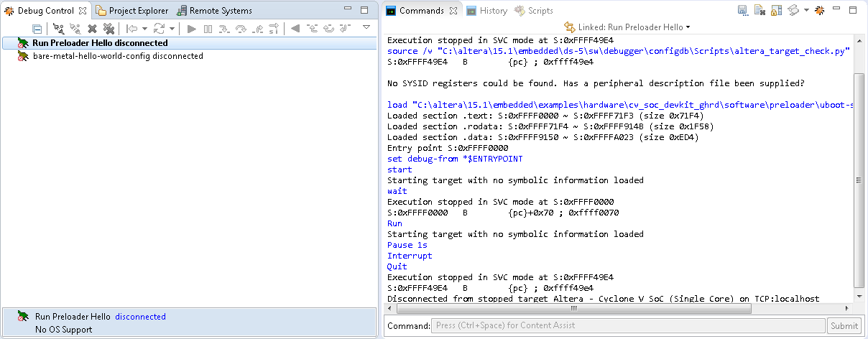Screen dimensions: 868x339
Task: Click the Clear console icon
Action: (x=759, y=11)
